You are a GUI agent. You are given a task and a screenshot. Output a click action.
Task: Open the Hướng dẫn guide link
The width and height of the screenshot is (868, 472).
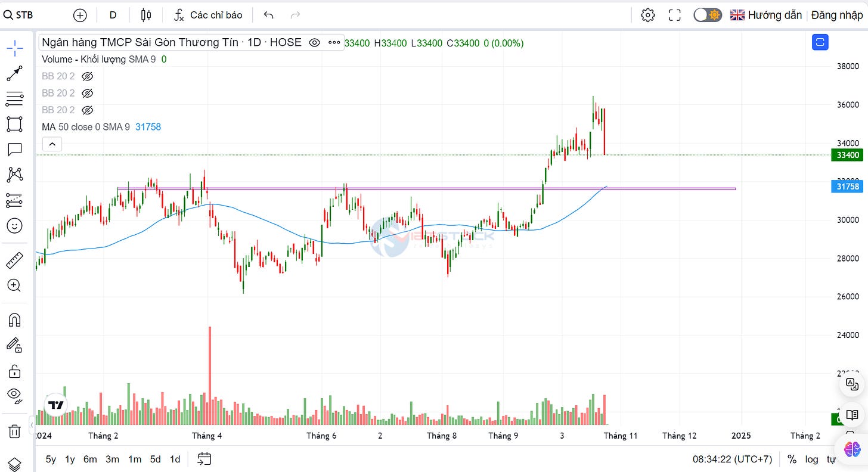(x=766, y=15)
